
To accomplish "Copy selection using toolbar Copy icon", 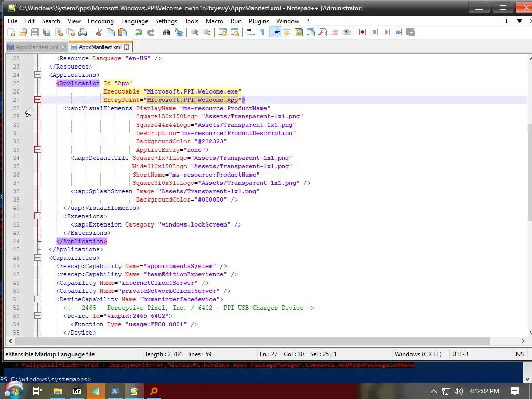I will tap(111, 32).
